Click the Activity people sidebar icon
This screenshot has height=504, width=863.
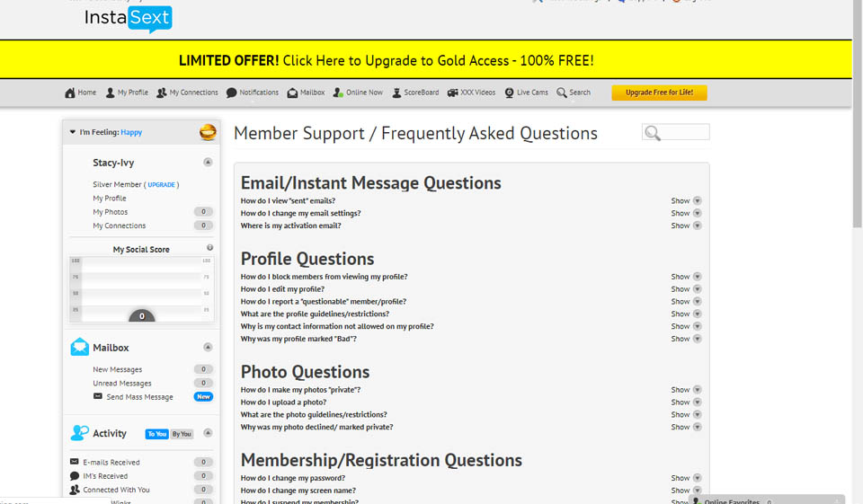(79, 433)
